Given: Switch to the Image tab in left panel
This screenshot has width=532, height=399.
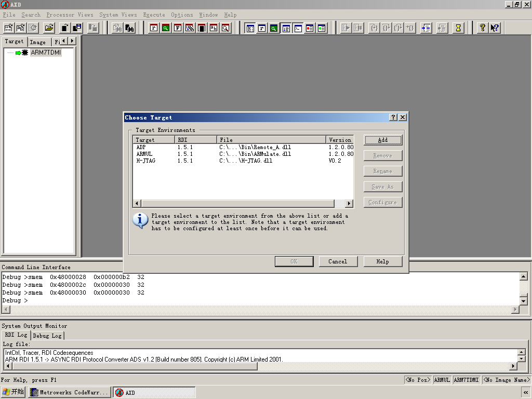Looking at the screenshot, I should coord(37,42).
